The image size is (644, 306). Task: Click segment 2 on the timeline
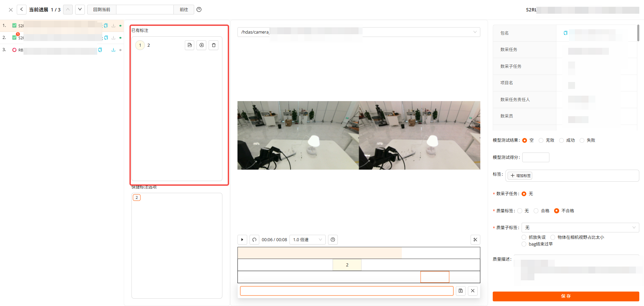pyautogui.click(x=347, y=265)
